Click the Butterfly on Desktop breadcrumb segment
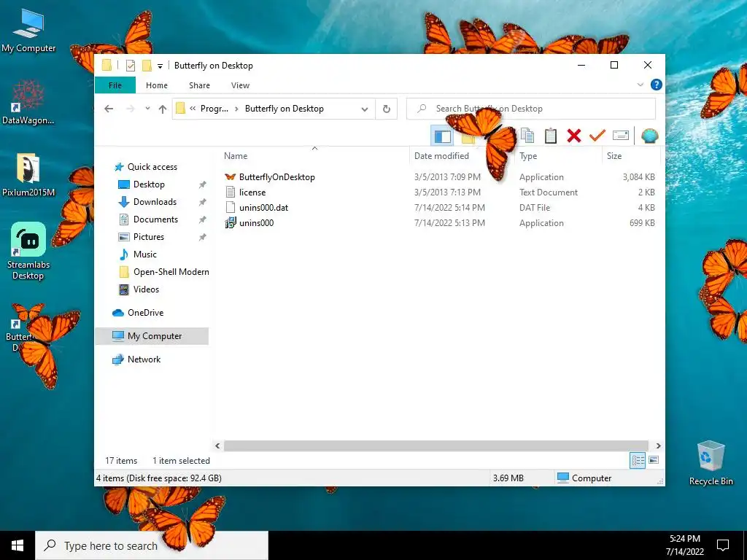747x560 pixels. [x=284, y=109]
